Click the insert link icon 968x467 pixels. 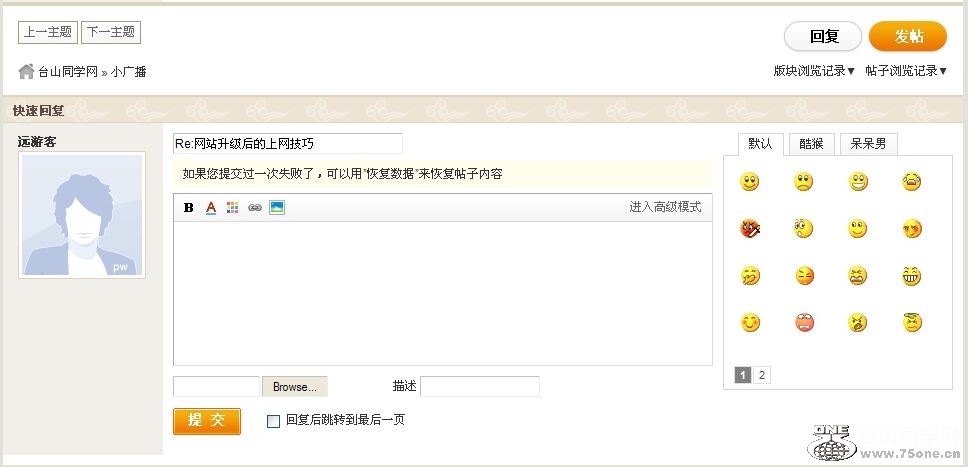tap(254, 208)
